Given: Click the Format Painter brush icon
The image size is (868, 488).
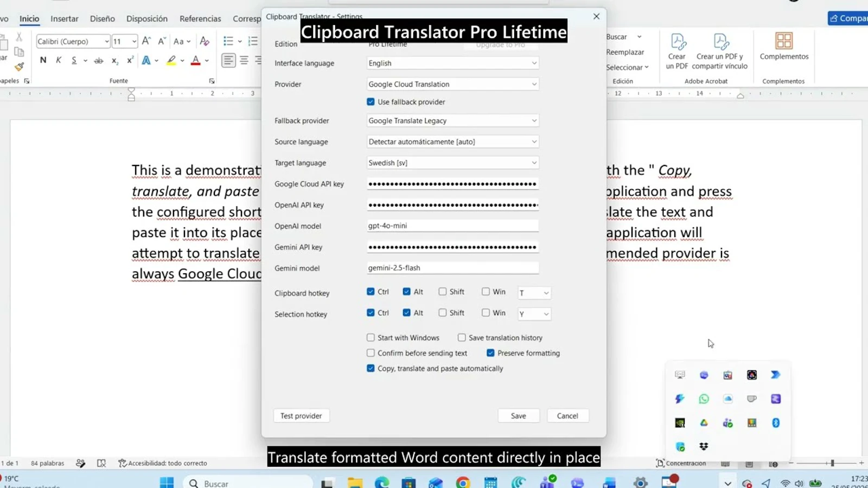Looking at the screenshot, I should coord(19,67).
